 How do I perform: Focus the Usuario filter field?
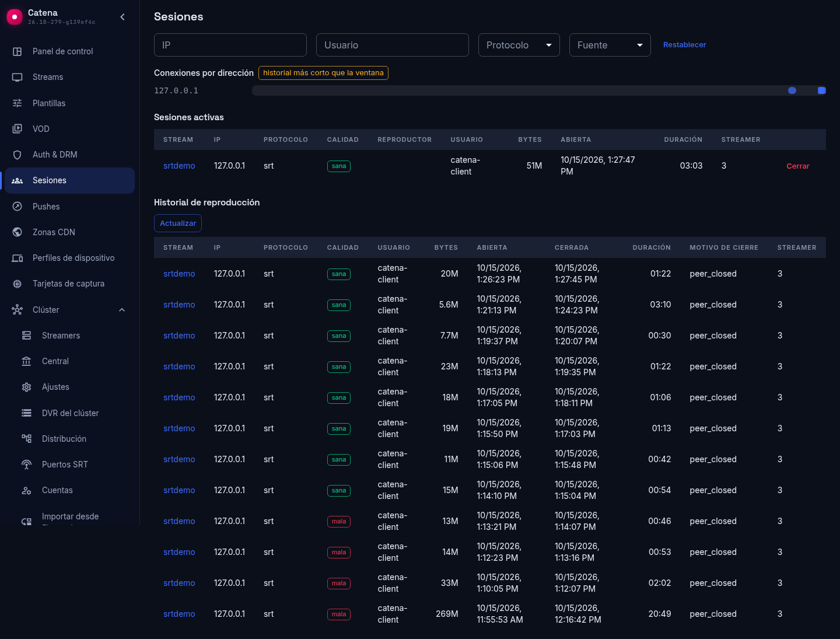pos(393,45)
